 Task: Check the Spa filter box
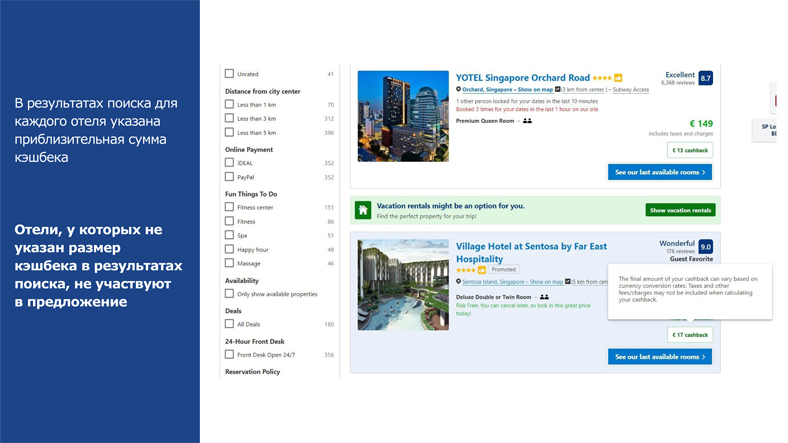(x=229, y=235)
